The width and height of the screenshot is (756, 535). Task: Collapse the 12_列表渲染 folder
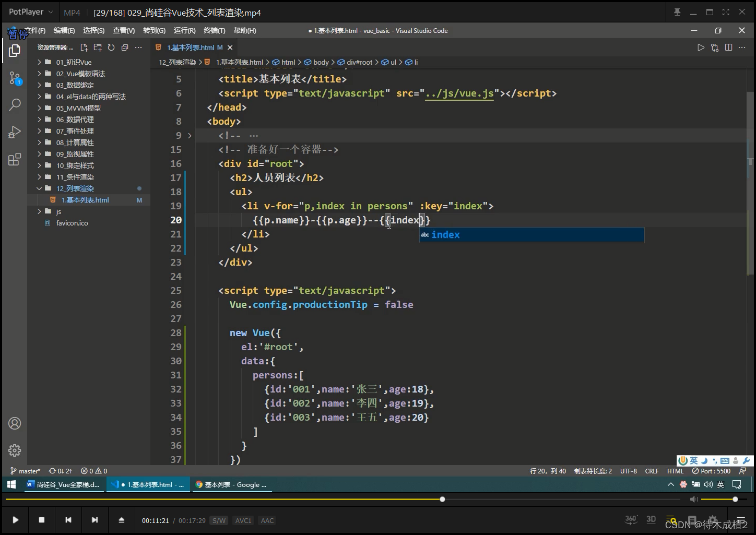89,188
